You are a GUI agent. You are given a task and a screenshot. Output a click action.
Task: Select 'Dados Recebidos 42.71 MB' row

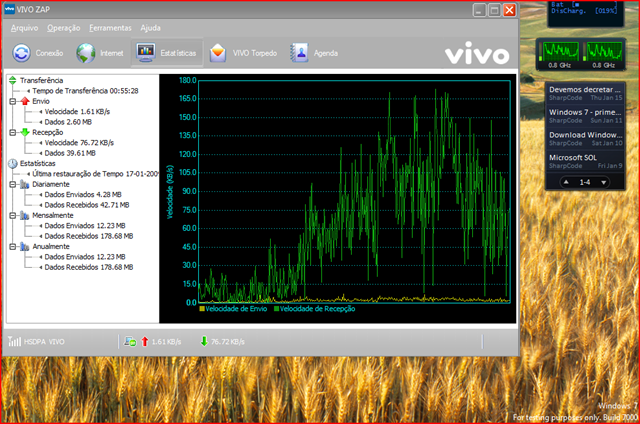(87, 205)
